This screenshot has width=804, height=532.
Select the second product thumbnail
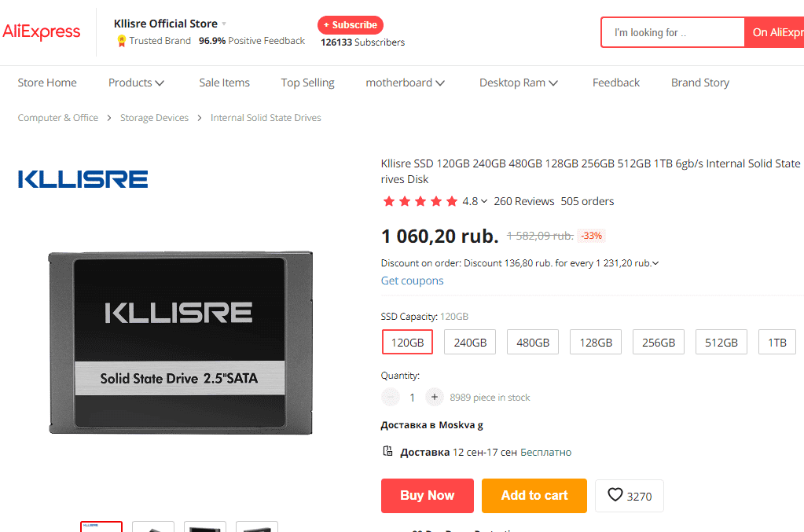[x=153, y=526]
